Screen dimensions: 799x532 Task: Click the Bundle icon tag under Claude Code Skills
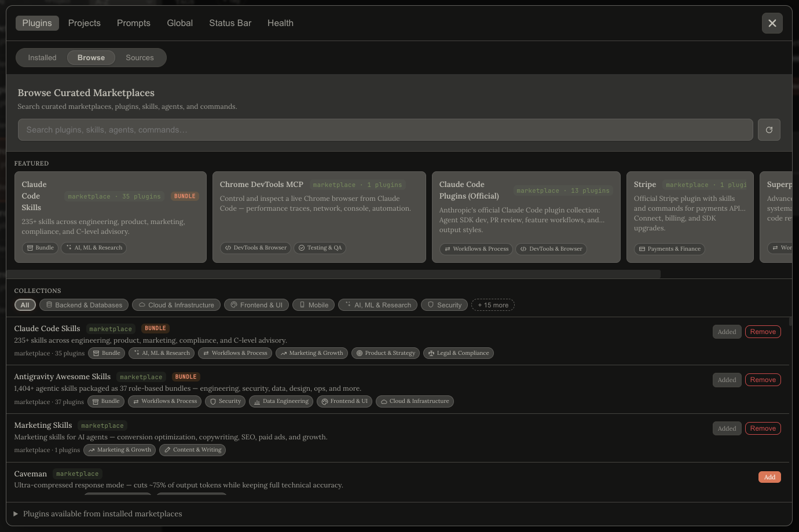tap(96, 353)
